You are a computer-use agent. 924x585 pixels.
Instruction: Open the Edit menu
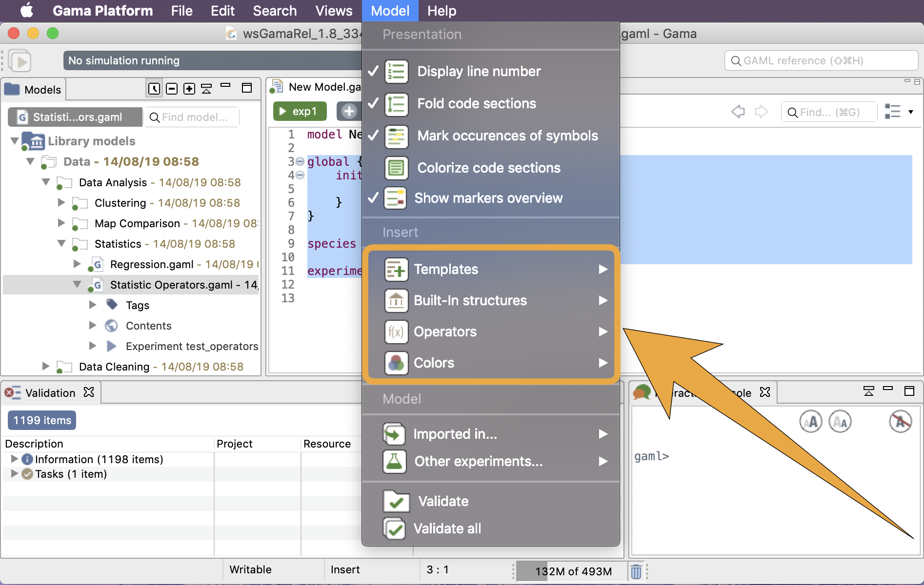click(222, 11)
